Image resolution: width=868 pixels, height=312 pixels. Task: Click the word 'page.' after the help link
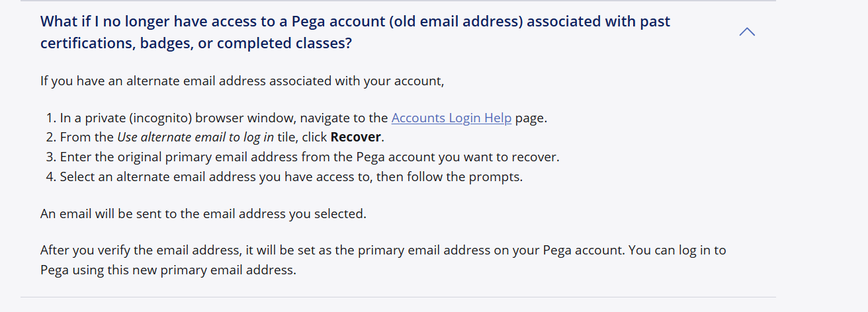tap(531, 118)
